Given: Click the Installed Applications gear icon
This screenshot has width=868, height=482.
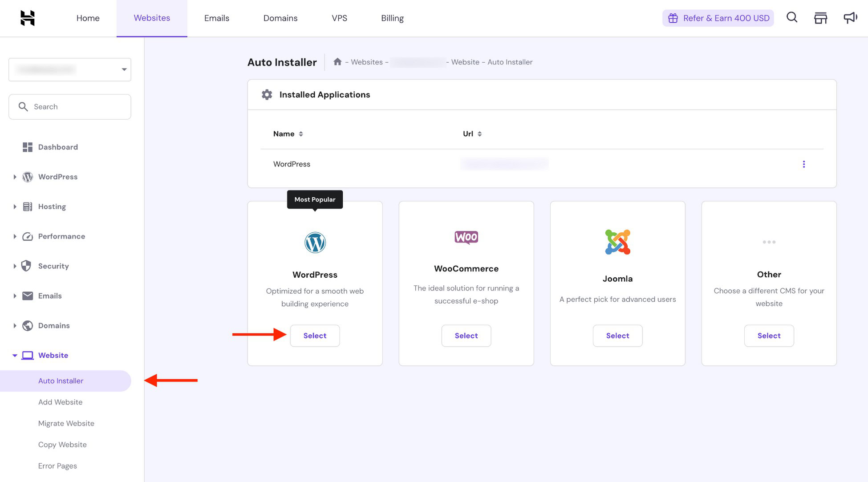Looking at the screenshot, I should point(267,94).
